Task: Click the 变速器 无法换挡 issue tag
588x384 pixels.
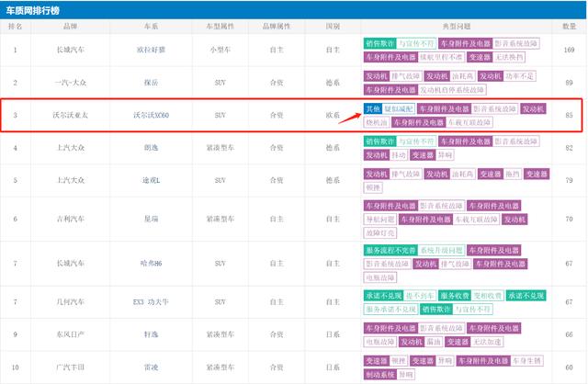Action: [496, 57]
